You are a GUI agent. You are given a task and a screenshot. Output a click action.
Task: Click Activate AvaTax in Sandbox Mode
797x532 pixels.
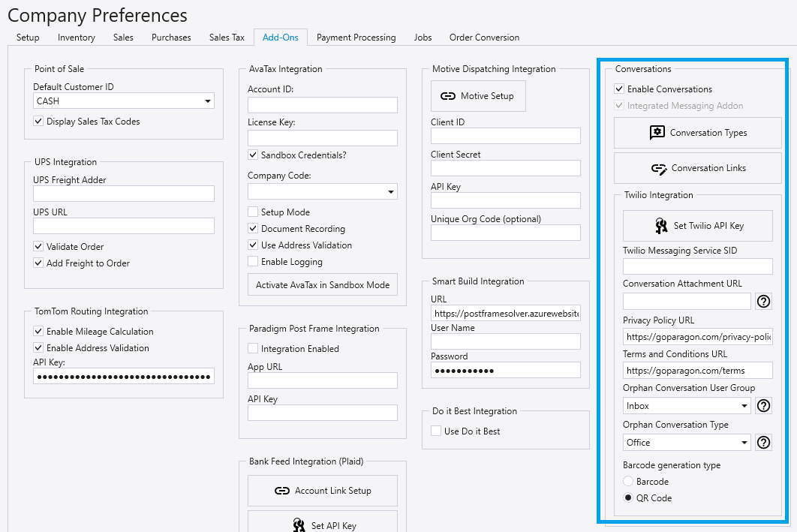tap(323, 285)
